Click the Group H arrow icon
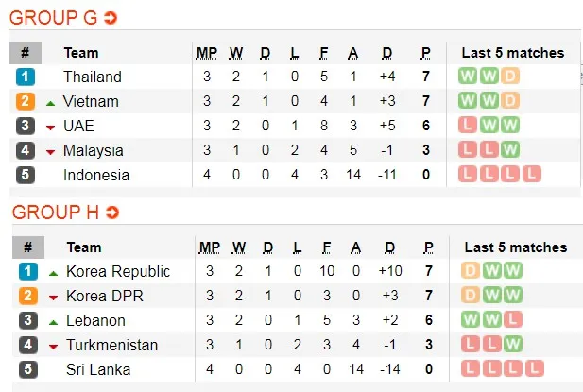This screenshot has height=392, width=583. 112,213
